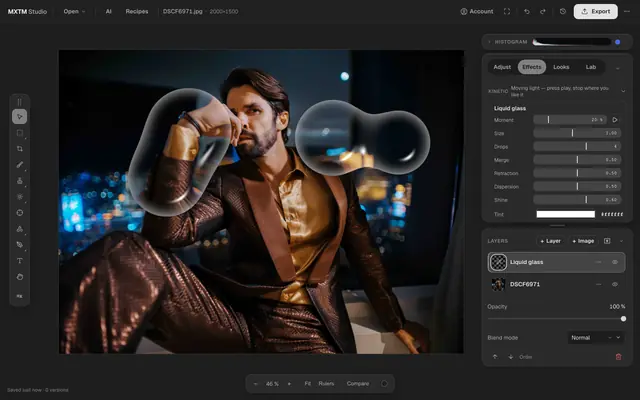
Task: Switch to the Looks tab
Action: click(x=561, y=67)
